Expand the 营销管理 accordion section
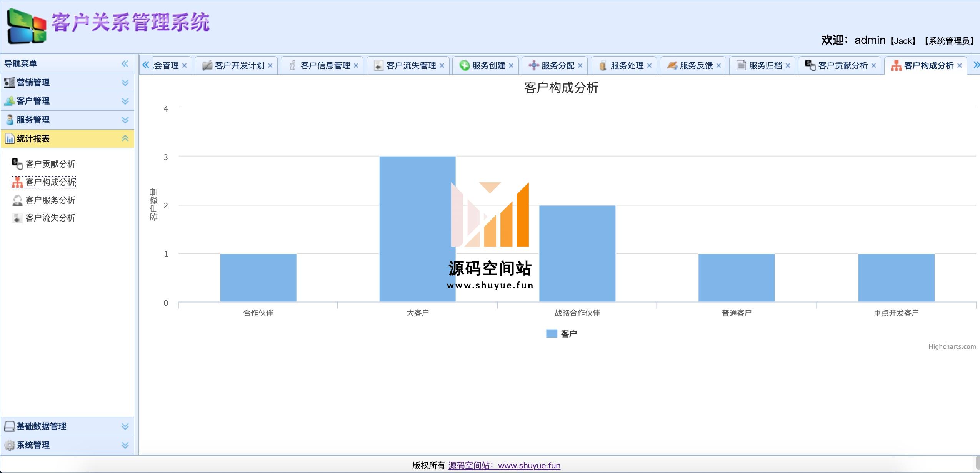Image resolution: width=980 pixels, height=473 pixels. point(125,83)
